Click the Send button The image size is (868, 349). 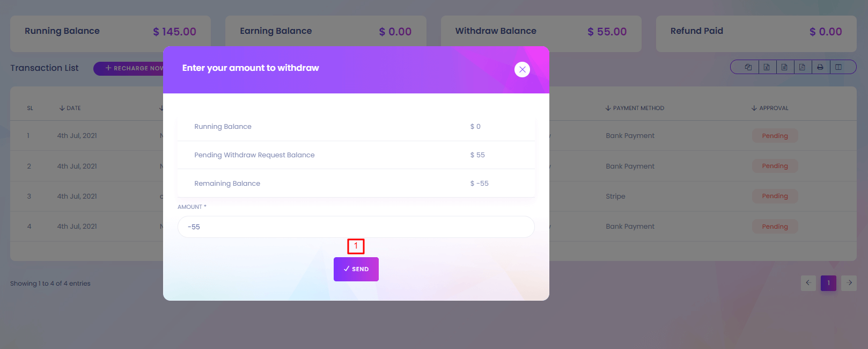[x=356, y=269]
